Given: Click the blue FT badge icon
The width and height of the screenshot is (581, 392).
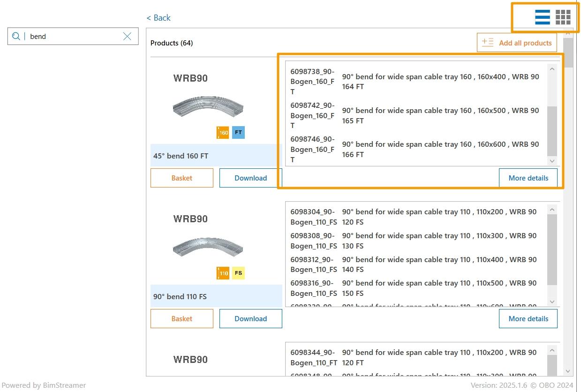Looking at the screenshot, I should [238, 133].
